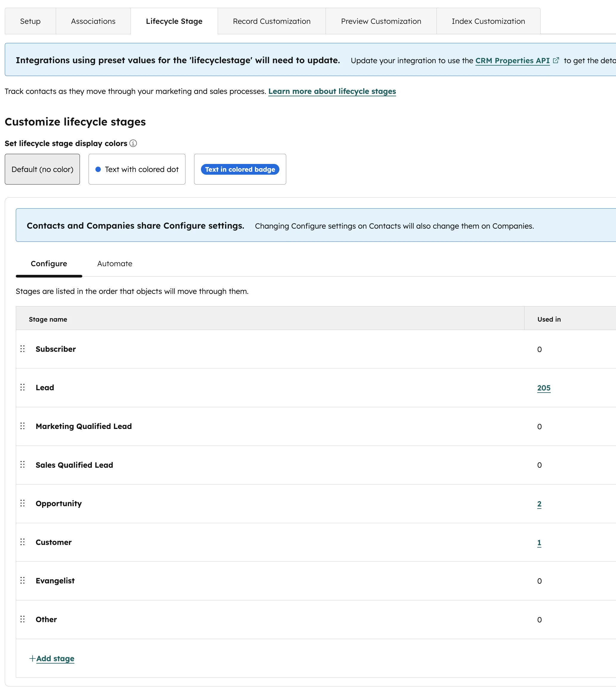The width and height of the screenshot is (616, 688).
Task: Select the Default (no color) option
Action: coord(42,169)
